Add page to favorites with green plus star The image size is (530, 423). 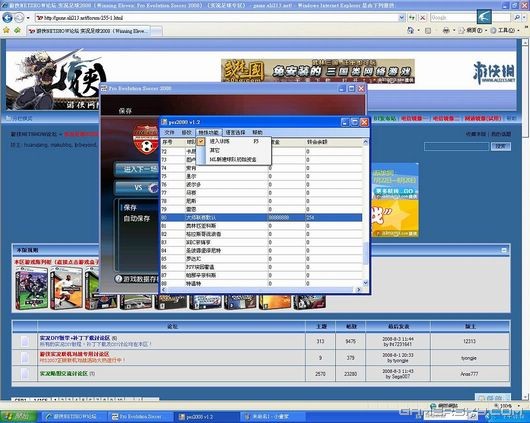click(x=17, y=31)
